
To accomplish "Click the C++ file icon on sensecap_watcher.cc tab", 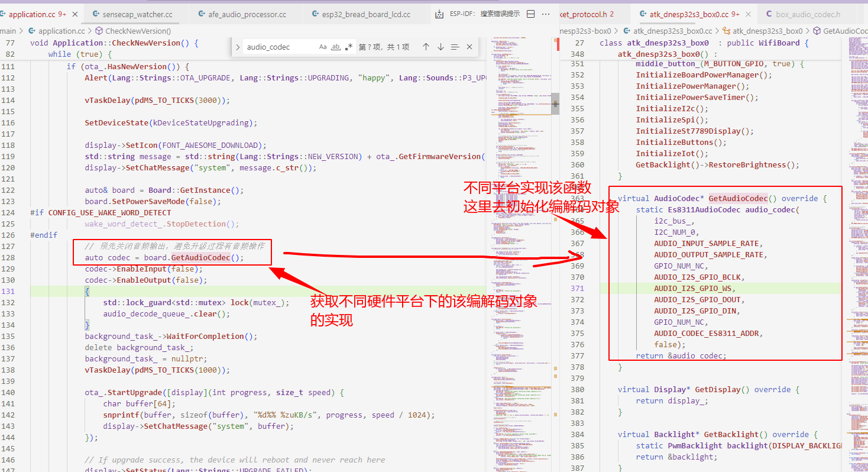I will click(96, 14).
